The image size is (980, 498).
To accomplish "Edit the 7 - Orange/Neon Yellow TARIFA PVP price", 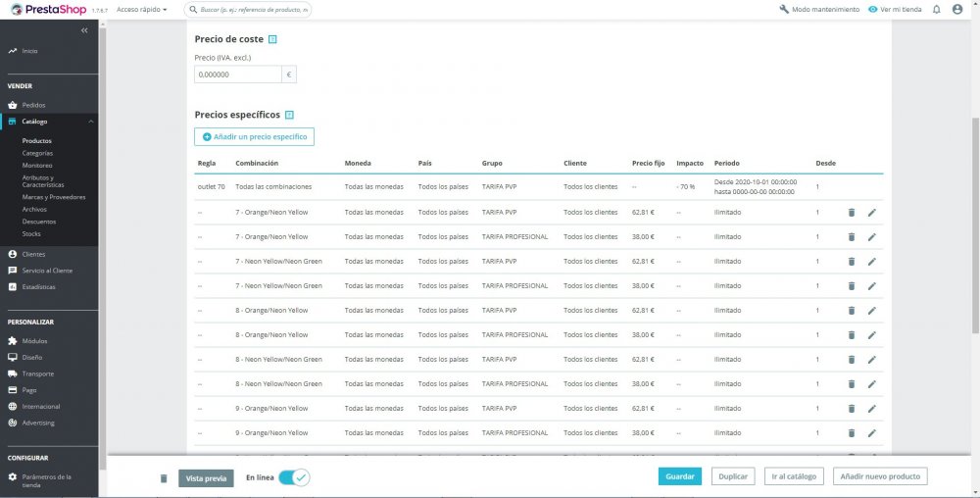I will (x=872, y=213).
